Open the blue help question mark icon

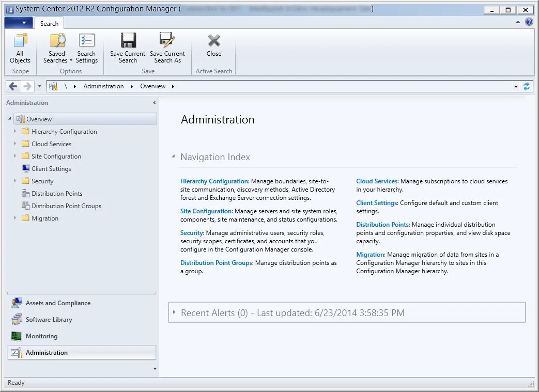(x=529, y=22)
